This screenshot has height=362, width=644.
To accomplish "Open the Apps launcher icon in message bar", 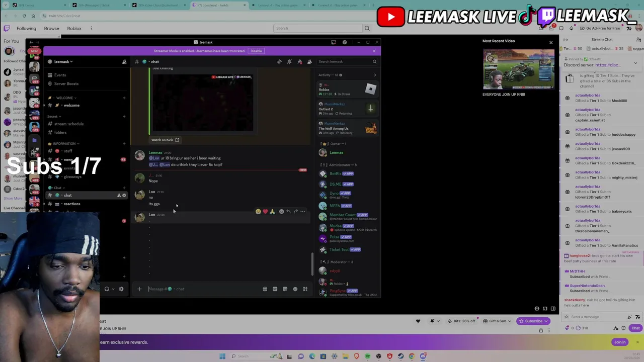I will coord(305,289).
